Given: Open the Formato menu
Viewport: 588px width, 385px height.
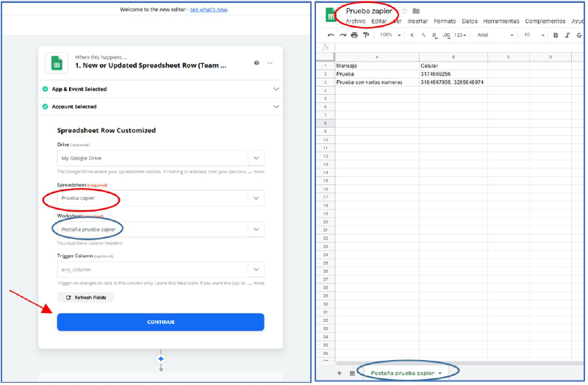Looking at the screenshot, I should coord(445,21).
